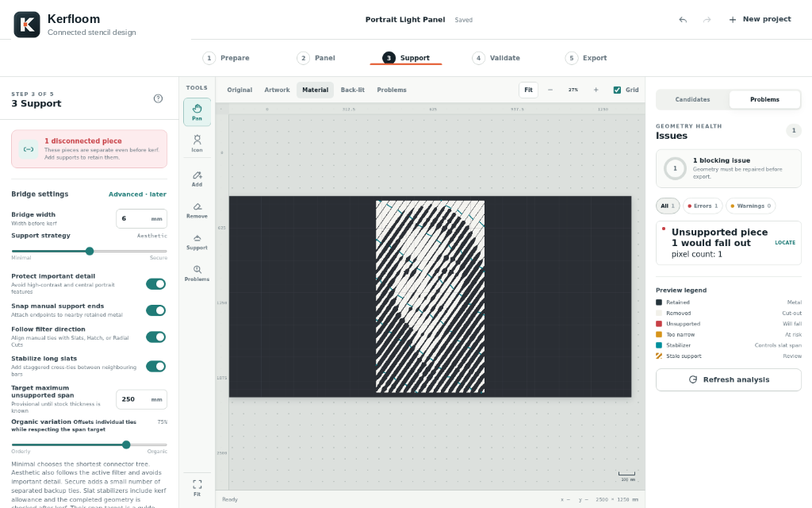812x508 pixels.
Task: Click the disconnected piece link icon
Action: [x=29, y=149]
